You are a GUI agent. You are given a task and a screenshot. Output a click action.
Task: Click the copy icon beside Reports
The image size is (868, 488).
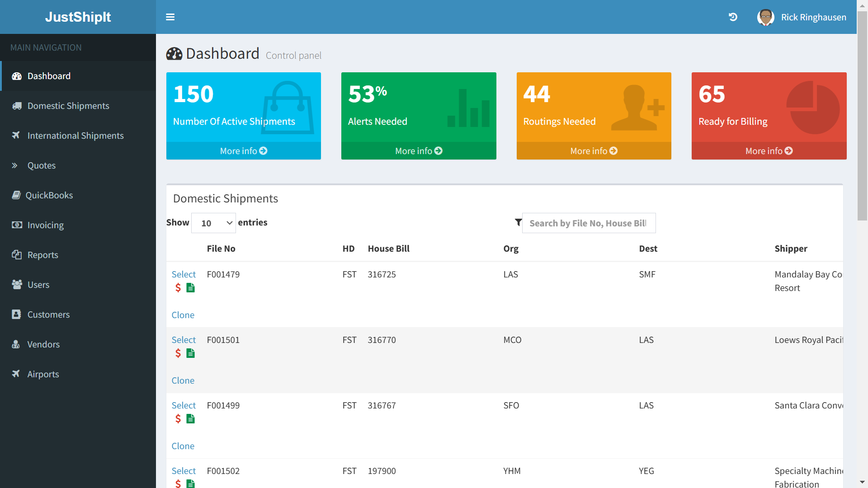point(17,254)
